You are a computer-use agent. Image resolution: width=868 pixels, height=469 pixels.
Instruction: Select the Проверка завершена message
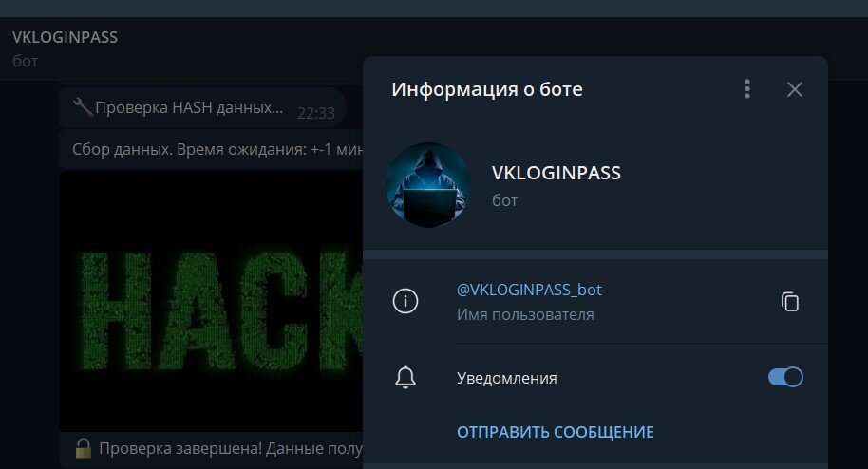click(x=211, y=448)
